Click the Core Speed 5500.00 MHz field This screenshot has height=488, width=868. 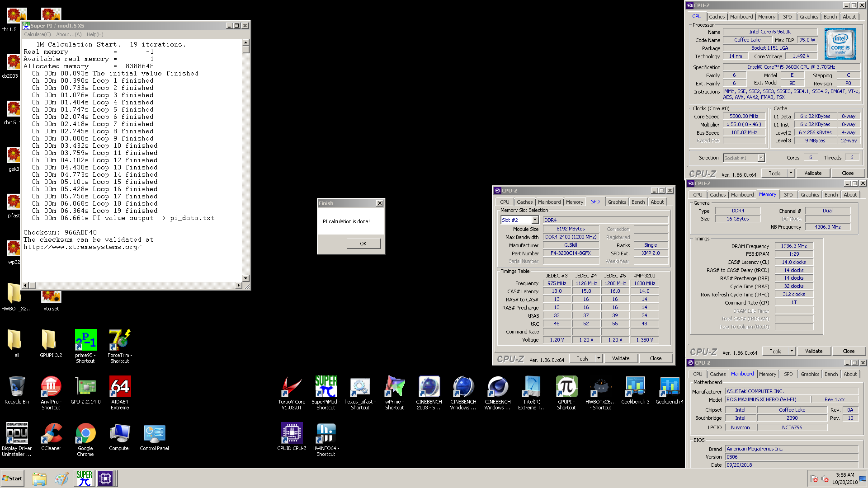point(744,117)
